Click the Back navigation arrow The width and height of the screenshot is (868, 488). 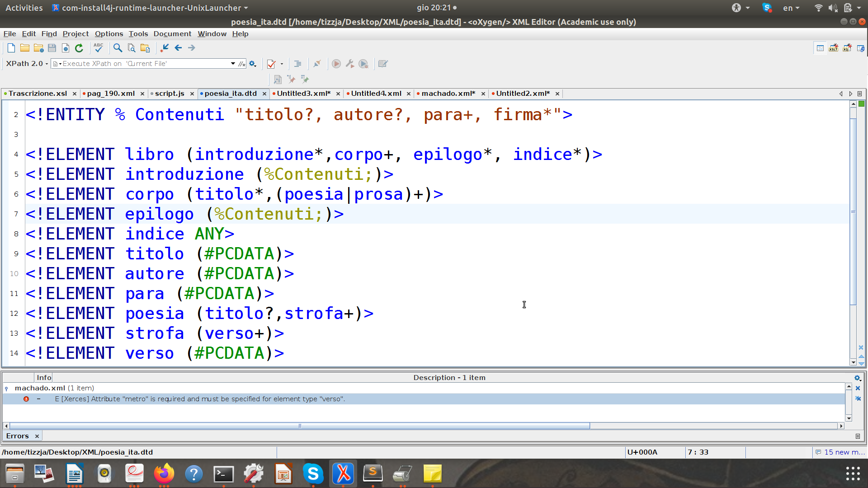tap(178, 48)
